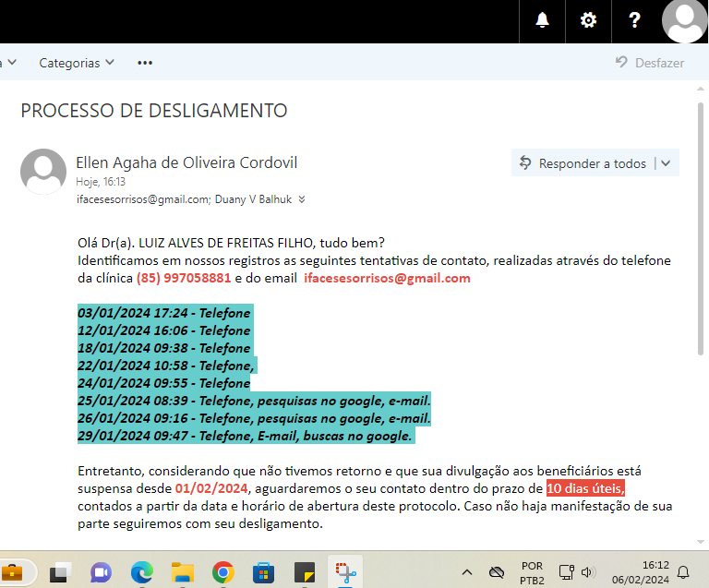Open the account profile picture menu
Viewport: 709px width, 588px height.
pyautogui.click(x=685, y=20)
